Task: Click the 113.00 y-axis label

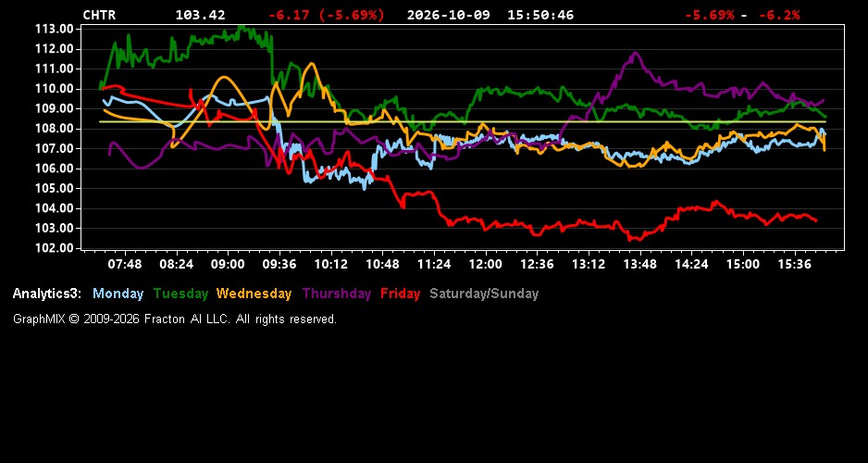Action: point(55,29)
